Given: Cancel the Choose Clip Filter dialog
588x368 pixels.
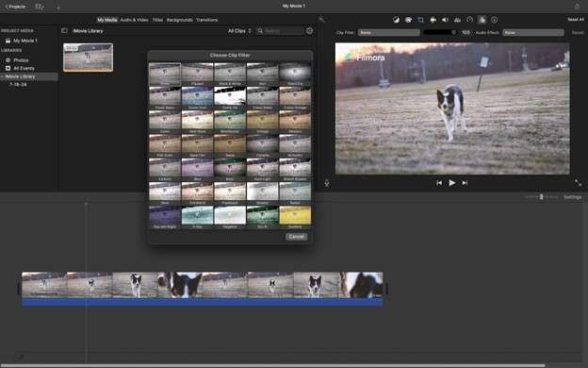Looking at the screenshot, I should point(296,237).
